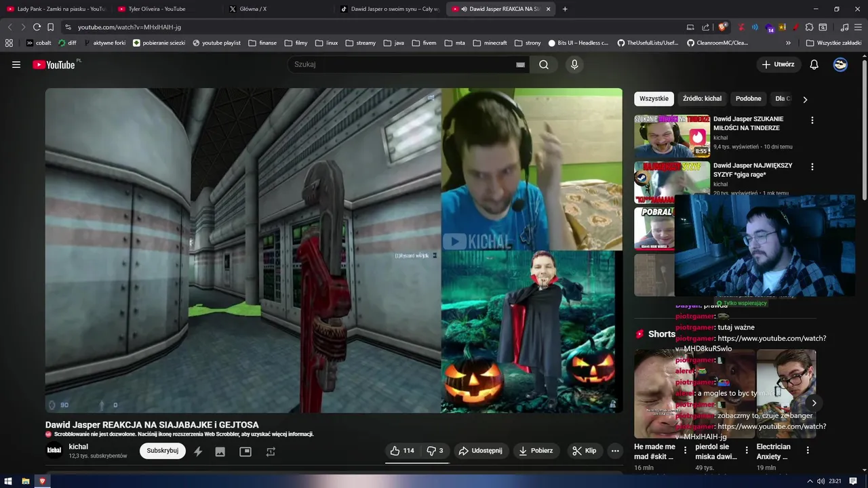Select the Wszystkie filter chip

654,99
